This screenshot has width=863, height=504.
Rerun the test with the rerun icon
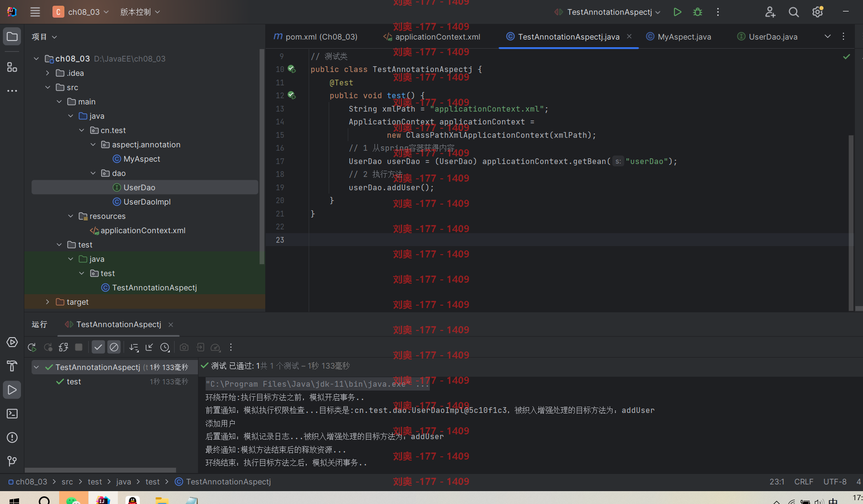pyautogui.click(x=32, y=348)
